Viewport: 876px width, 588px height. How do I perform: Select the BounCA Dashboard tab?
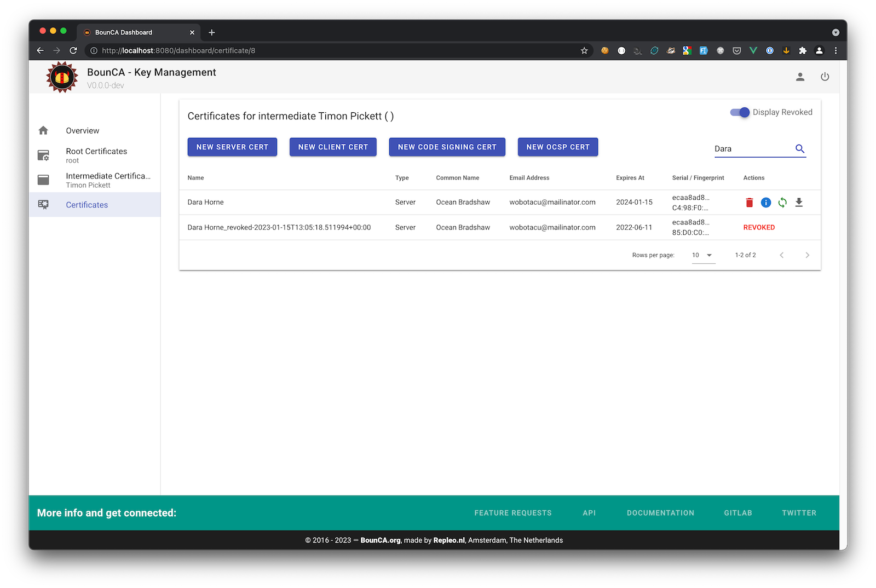[139, 32]
